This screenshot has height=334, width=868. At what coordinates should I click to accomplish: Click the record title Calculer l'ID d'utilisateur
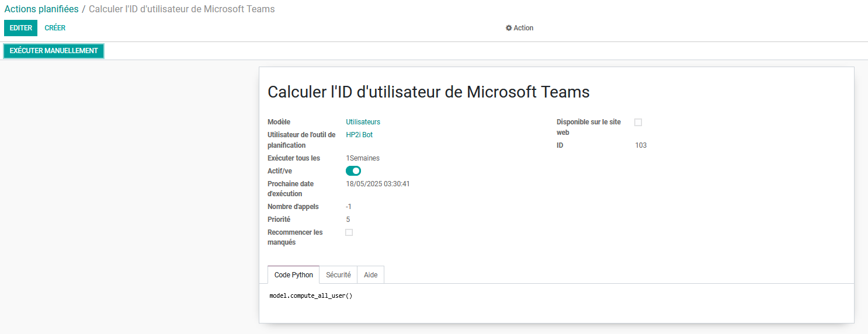[429, 92]
